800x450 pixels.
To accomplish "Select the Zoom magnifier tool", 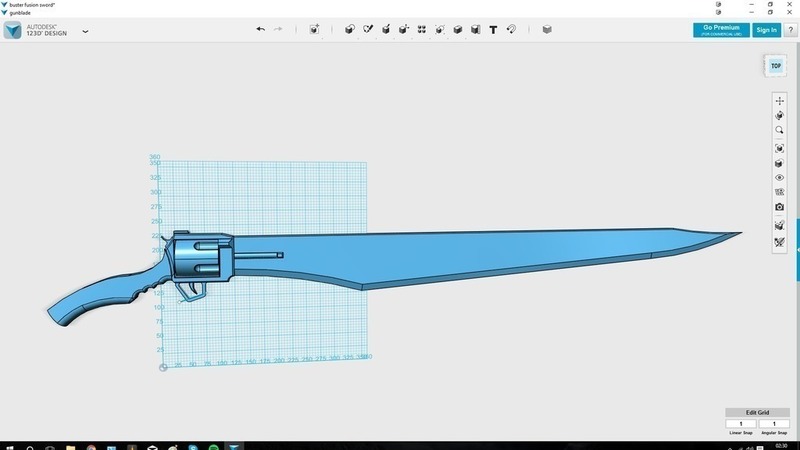I will pos(779,130).
